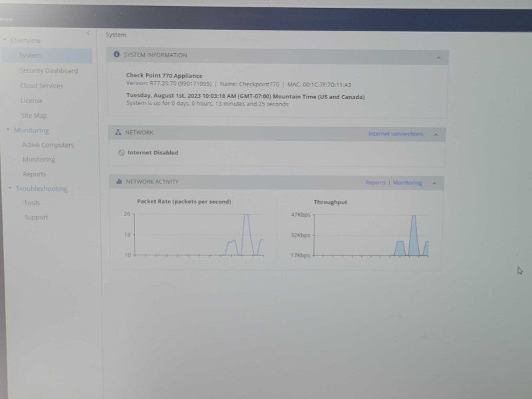Image resolution: width=532 pixels, height=399 pixels.
Task: Open Active Computers under Monitoring
Action: coord(48,145)
